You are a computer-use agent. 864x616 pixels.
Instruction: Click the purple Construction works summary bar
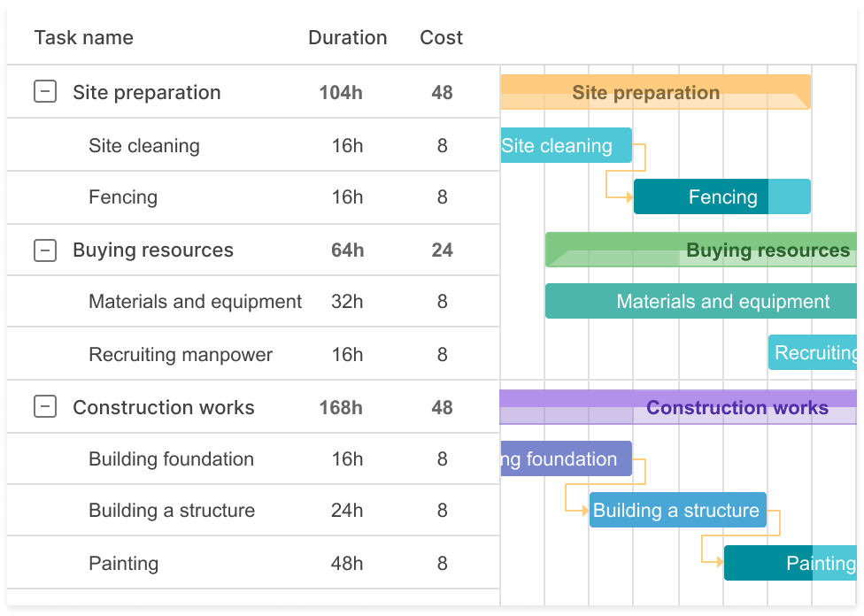(678, 407)
